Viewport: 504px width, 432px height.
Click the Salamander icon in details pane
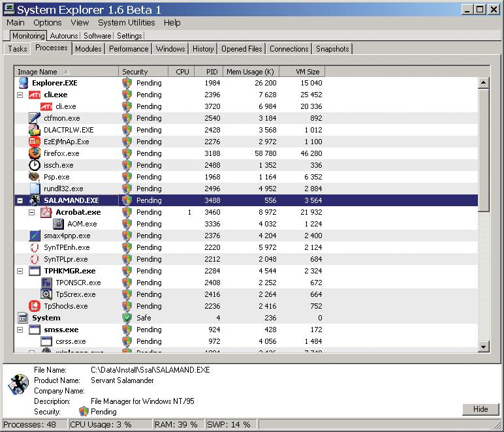pos(18,384)
